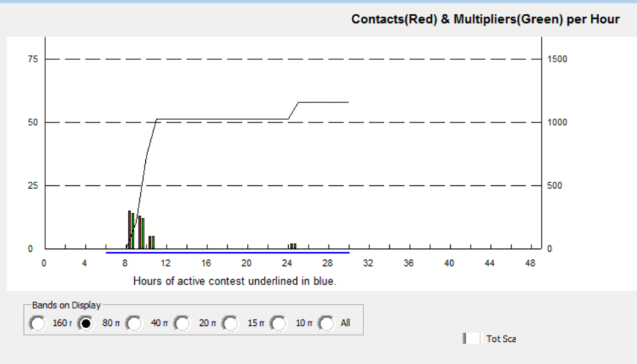Screen dimensions: 637x364
Task: Pick the 10 m band option
Action: (279, 323)
